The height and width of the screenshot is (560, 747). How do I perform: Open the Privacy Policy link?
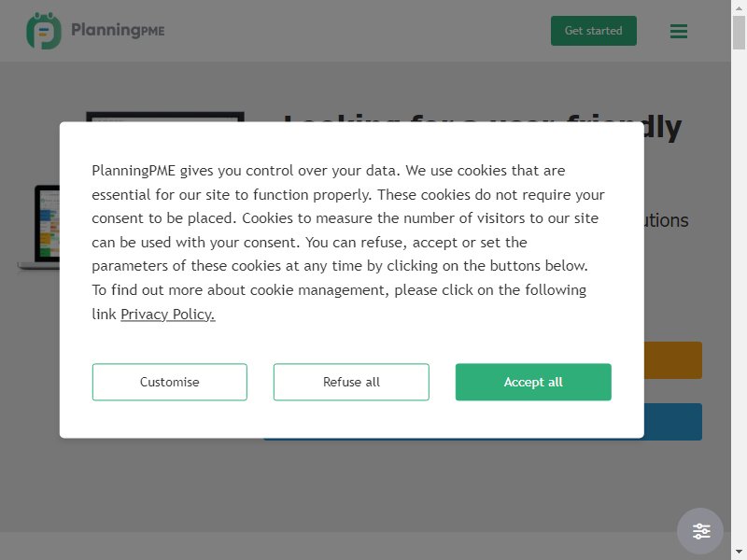pos(168,315)
